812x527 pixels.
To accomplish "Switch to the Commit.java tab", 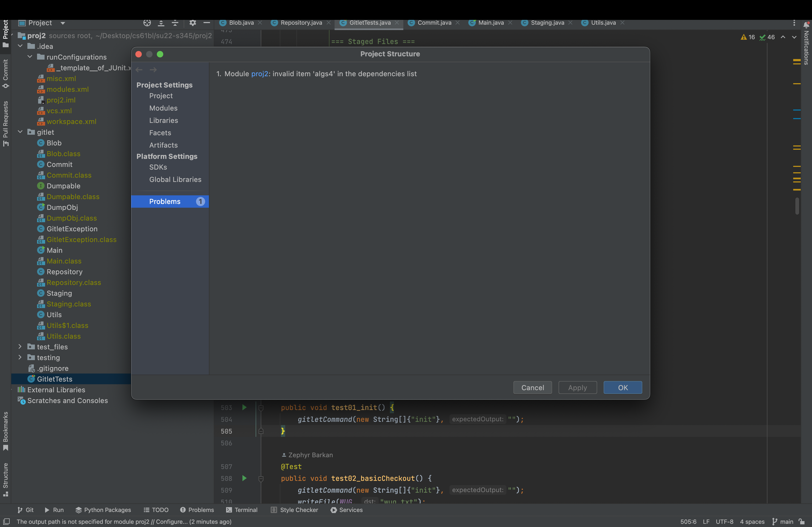I will pyautogui.click(x=434, y=23).
